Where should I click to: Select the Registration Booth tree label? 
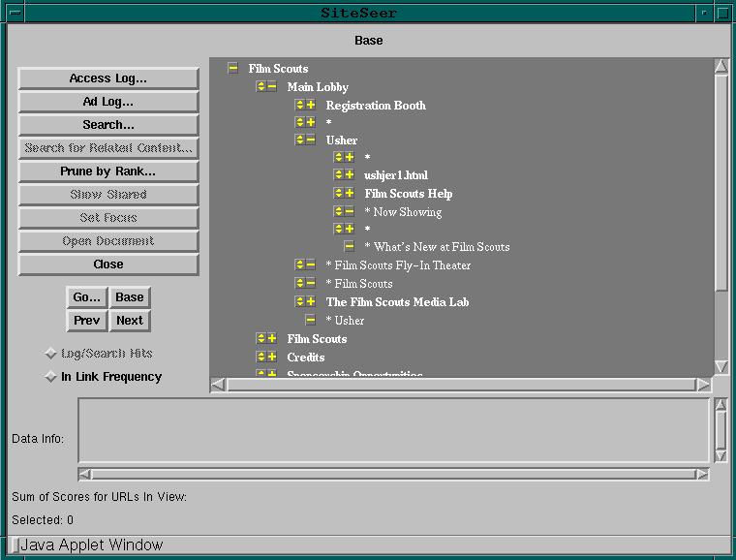(x=376, y=106)
